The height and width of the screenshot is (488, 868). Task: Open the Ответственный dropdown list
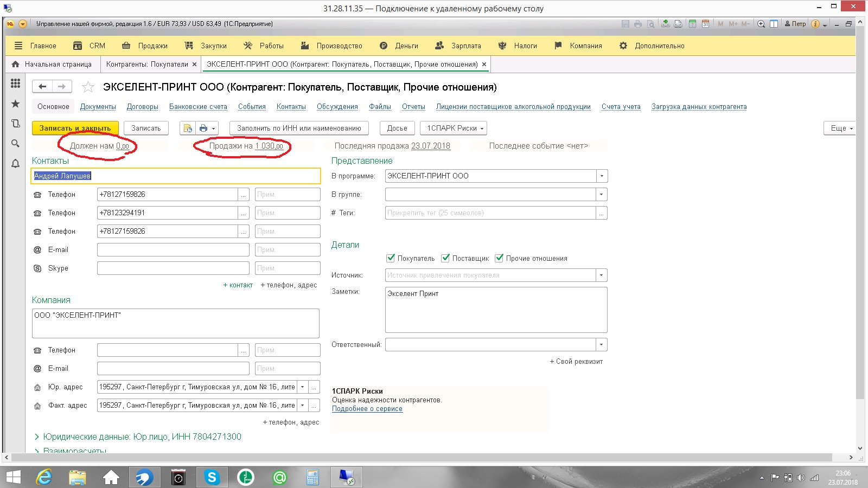coord(601,345)
